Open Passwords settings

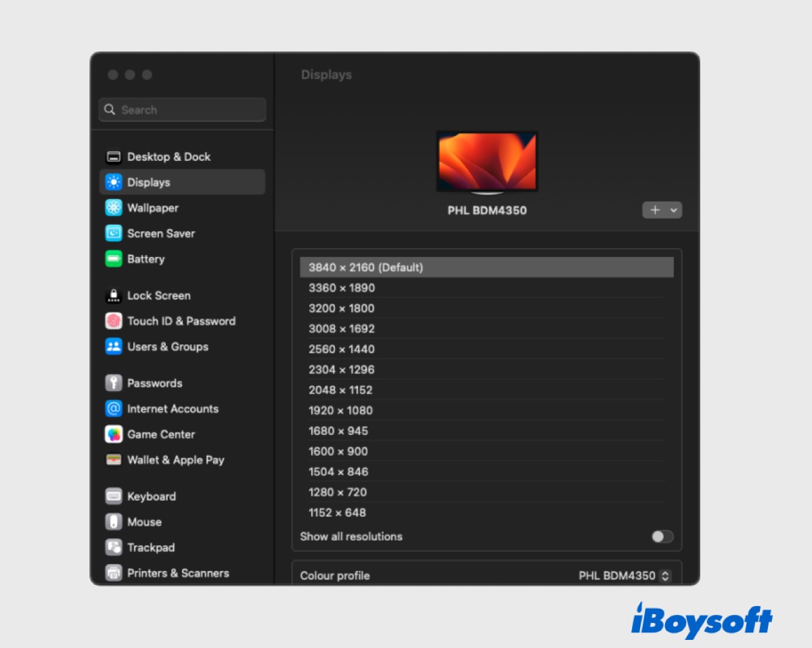[155, 383]
